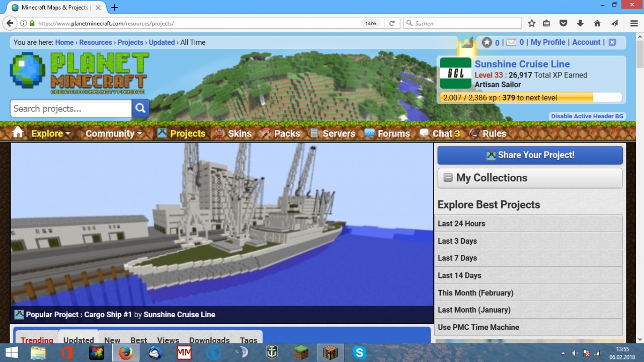Expand the Explore dropdown menu

coord(50,133)
